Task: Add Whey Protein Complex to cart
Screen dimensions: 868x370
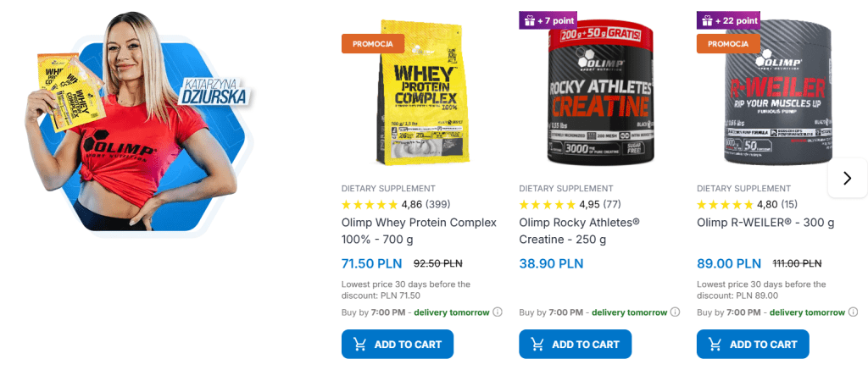Action: click(x=398, y=344)
